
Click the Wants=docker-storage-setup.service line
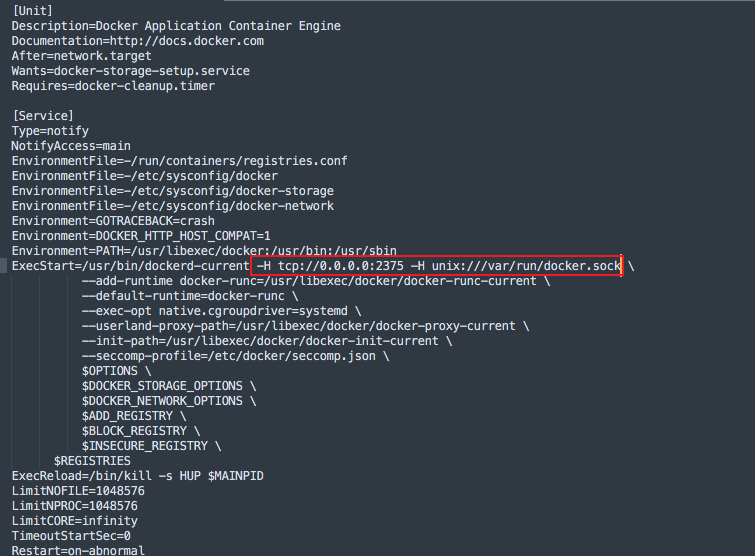click(131, 71)
